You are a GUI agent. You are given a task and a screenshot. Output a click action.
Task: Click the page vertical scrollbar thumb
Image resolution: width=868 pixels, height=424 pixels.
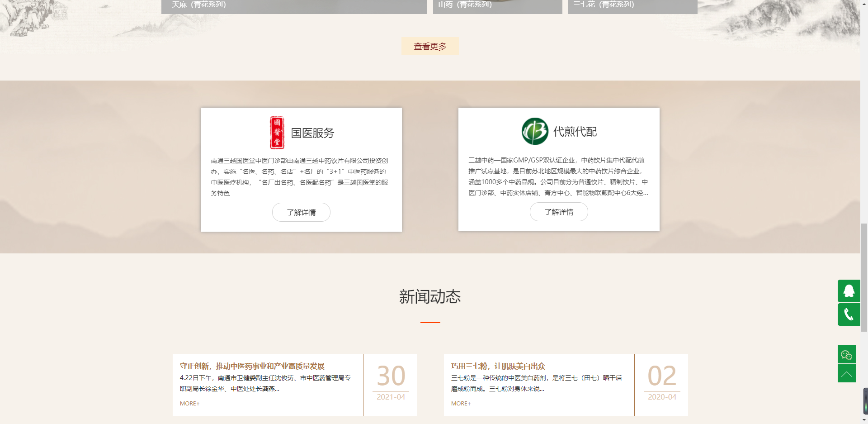(x=864, y=277)
